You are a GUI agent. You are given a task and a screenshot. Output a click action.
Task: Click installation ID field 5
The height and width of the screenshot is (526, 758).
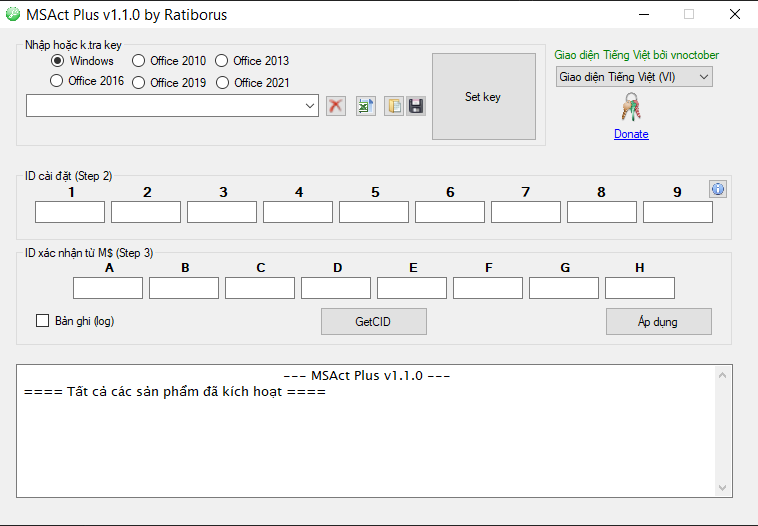374,212
